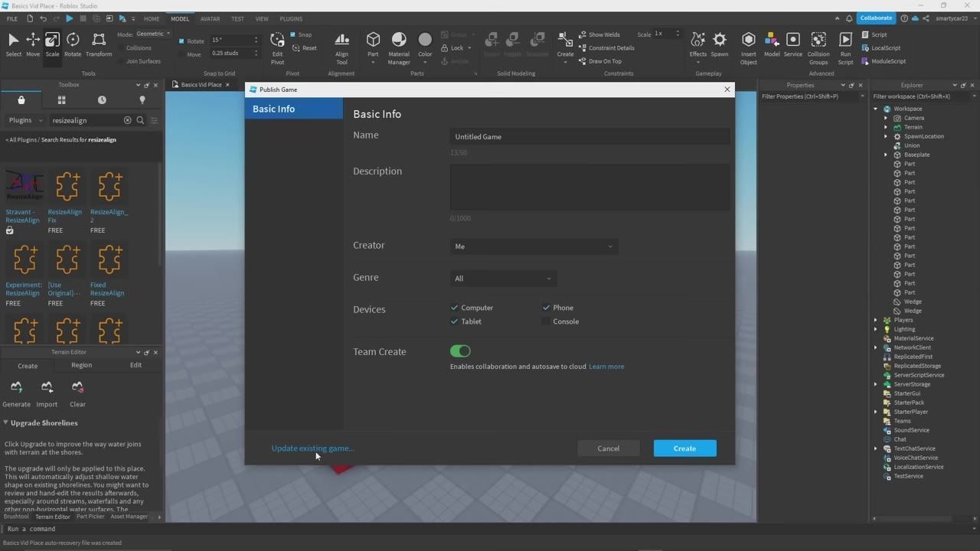Enable the Console device checkbox
This screenshot has height=551, width=980.
pos(546,321)
